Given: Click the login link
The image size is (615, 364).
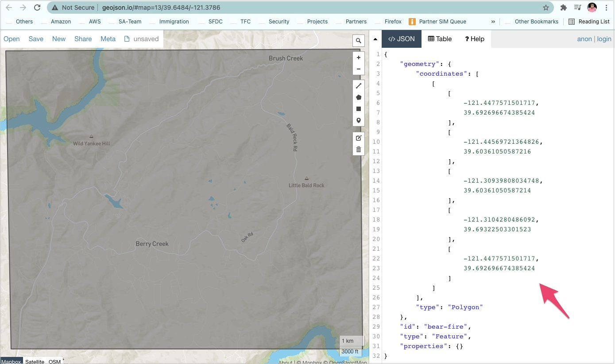Looking at the screenshot, I should point(604,39).
